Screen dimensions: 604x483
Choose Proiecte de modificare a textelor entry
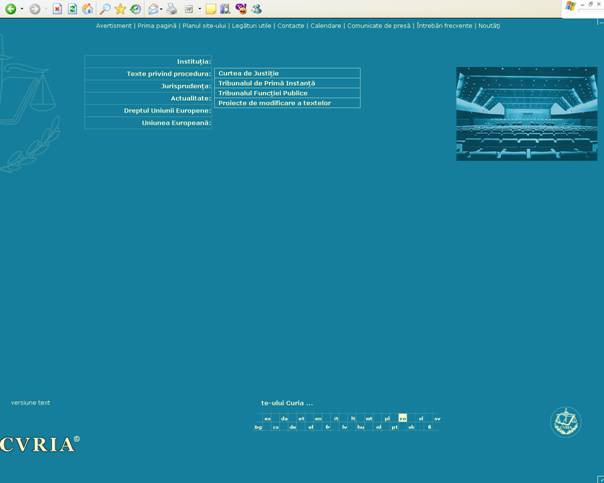coord(287,103)
